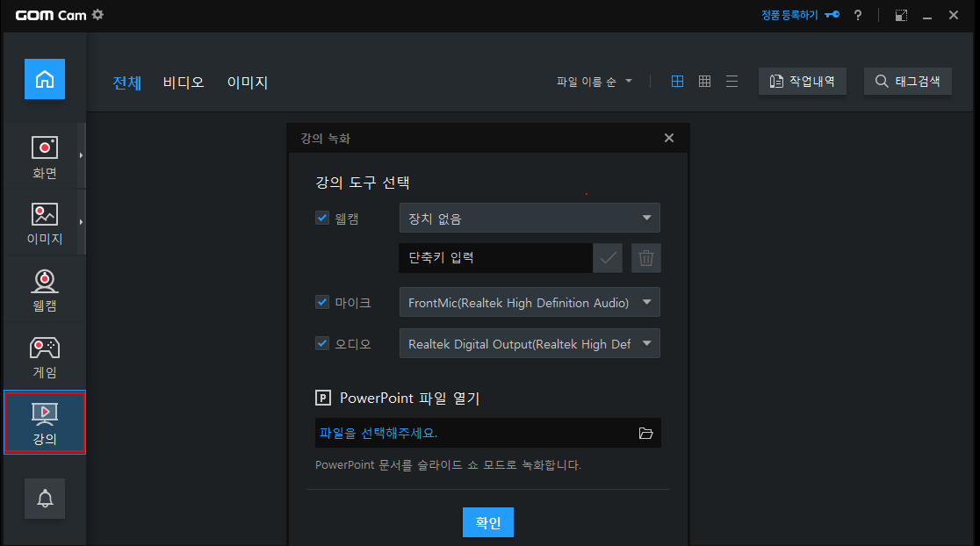
Task: Delete shortcut key with trash icon
Action: [646, 258]
